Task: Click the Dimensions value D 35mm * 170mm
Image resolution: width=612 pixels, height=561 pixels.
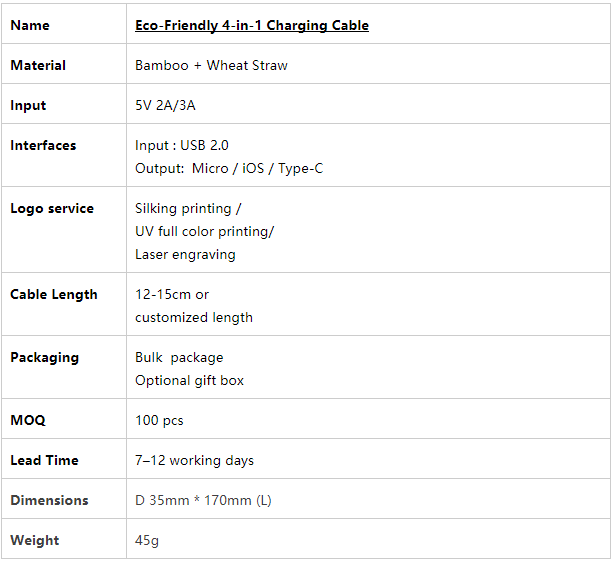Action: click(203, 500)
